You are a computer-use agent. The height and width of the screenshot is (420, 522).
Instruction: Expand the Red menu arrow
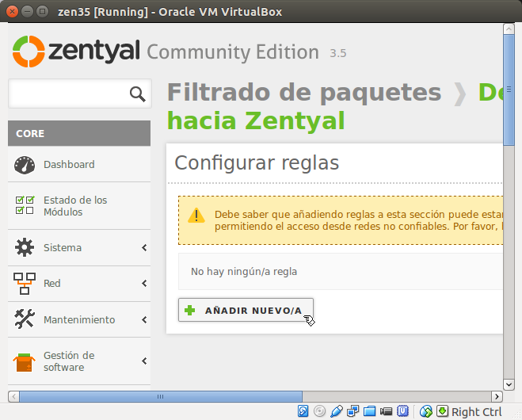tap(144, 284)
